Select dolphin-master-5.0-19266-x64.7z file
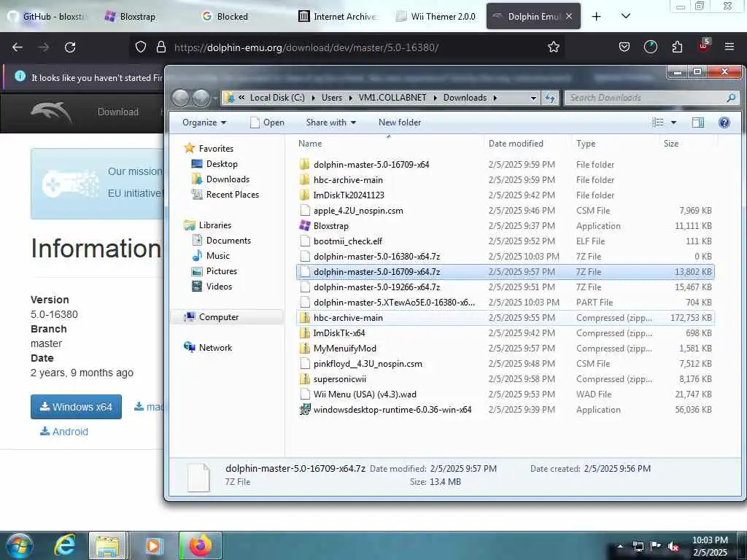Image resolution: width=747 pixels, height=560 pixels. point(505,287)
